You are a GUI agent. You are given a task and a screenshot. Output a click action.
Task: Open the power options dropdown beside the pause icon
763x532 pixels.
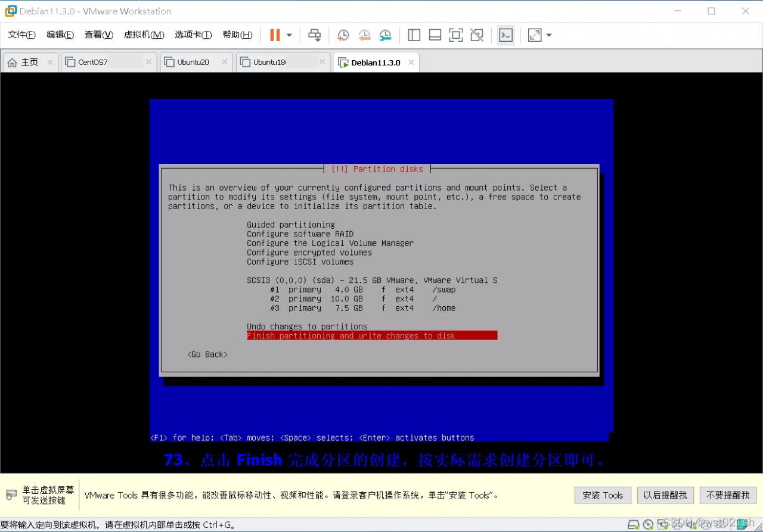[289, 35]
